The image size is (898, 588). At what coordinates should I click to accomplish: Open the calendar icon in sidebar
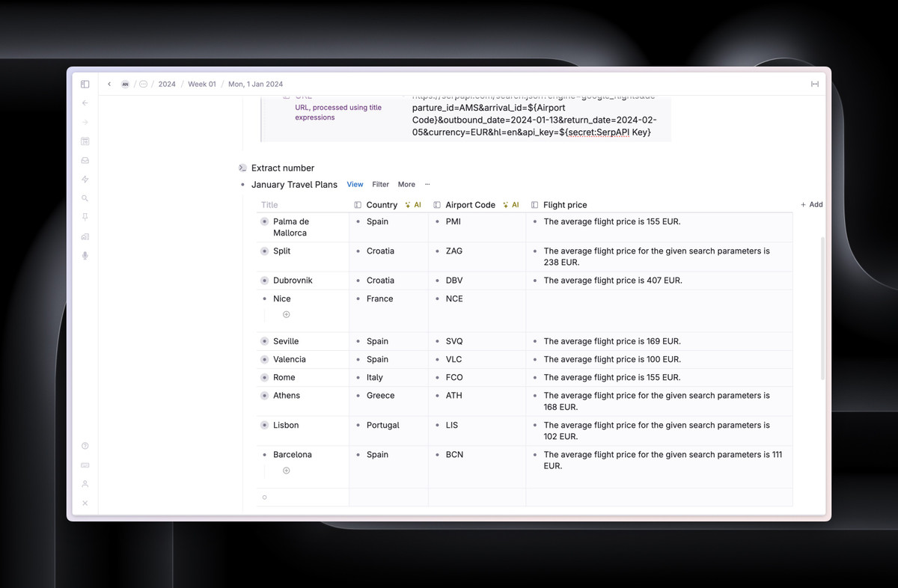click(x=85, y=141)
